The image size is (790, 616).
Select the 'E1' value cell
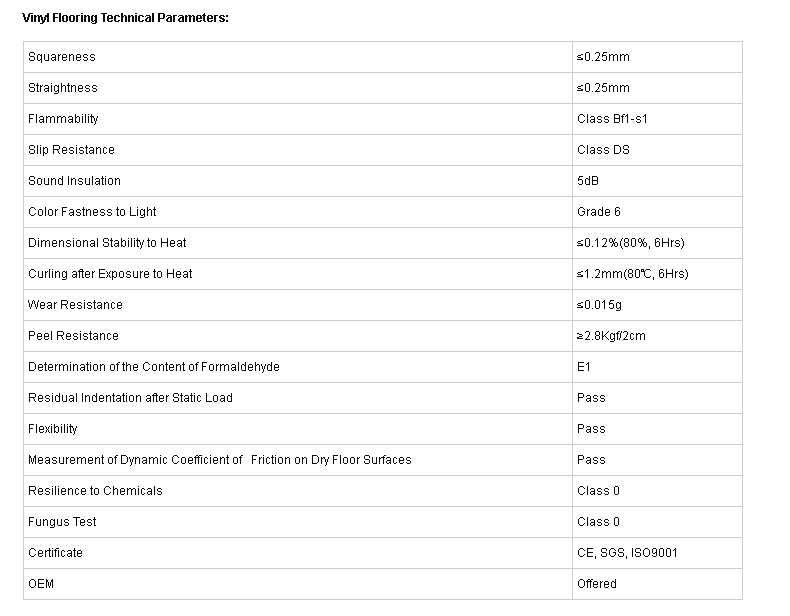[584, 367]
